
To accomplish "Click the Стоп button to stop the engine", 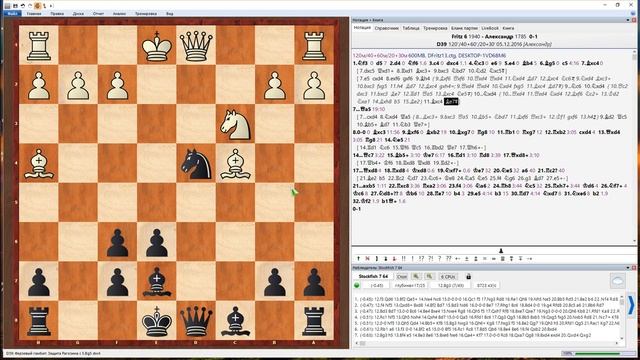I will (x=402, y=277).
